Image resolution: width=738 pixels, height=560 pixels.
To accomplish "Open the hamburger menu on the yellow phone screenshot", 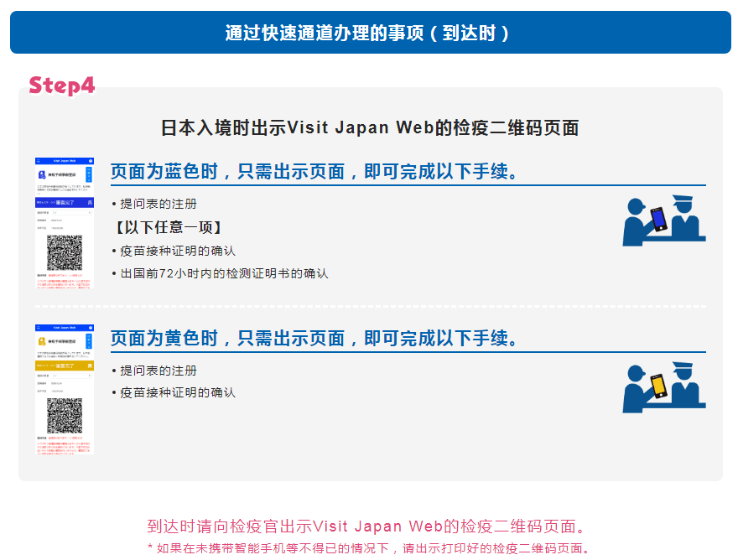I will (38, 327).
